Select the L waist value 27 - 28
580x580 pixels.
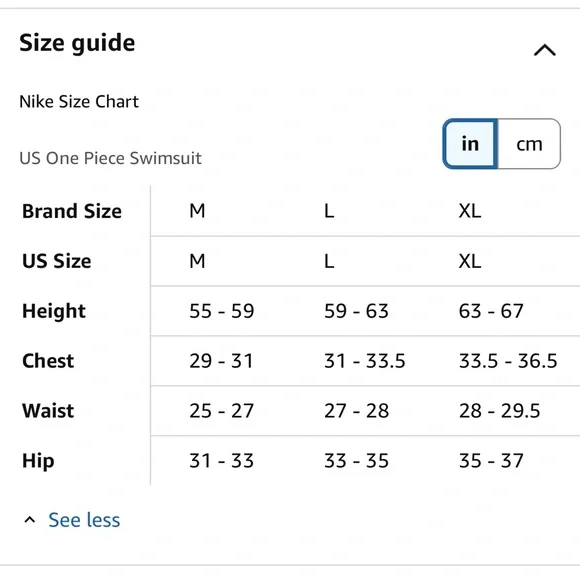point(356,411)
